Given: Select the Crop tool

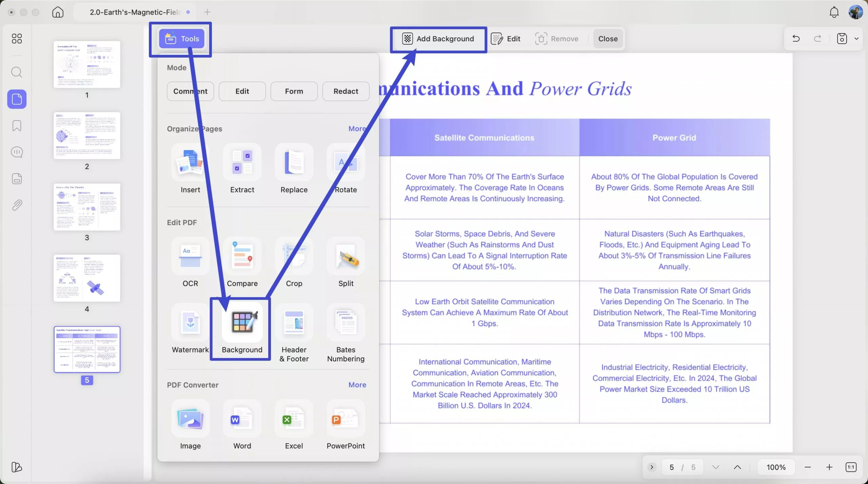Looking at the screenshot, I should [x=294, y=262].
